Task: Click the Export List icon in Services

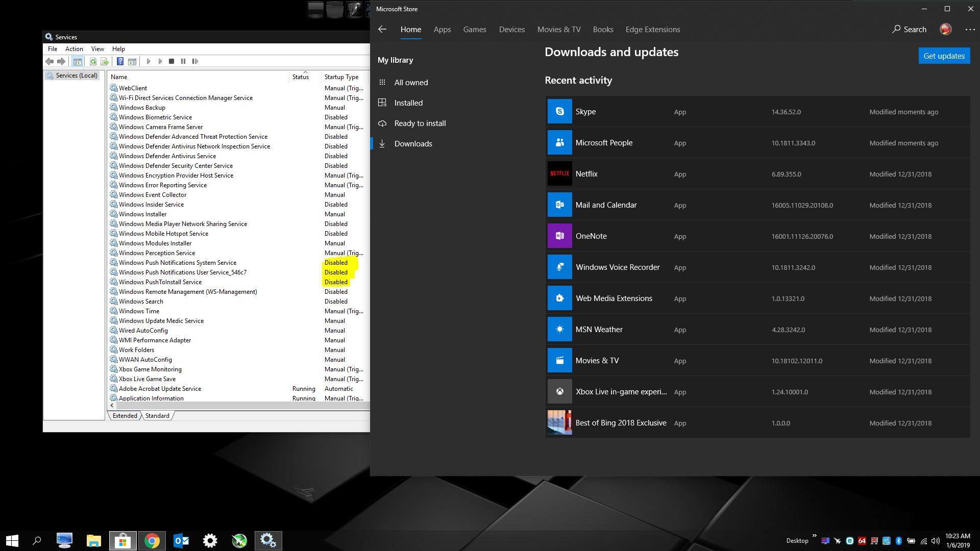Action: 105,61
